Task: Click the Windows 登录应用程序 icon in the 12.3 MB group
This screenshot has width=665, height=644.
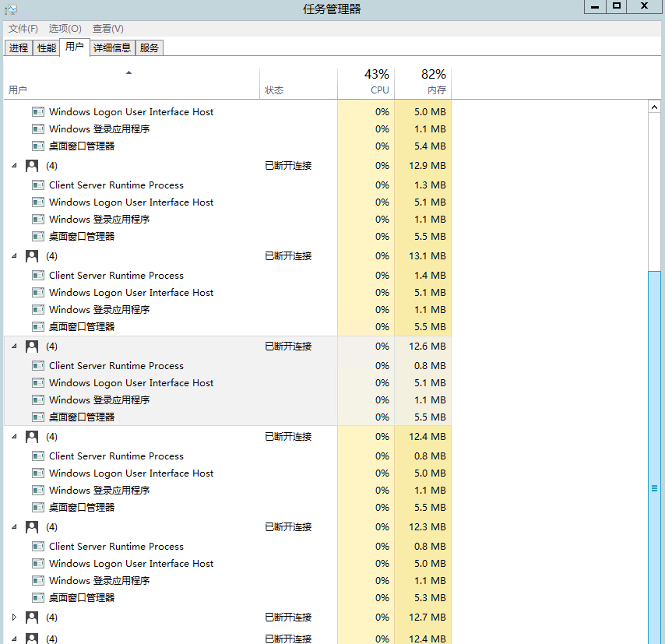Action: click(x=38, y=581)
